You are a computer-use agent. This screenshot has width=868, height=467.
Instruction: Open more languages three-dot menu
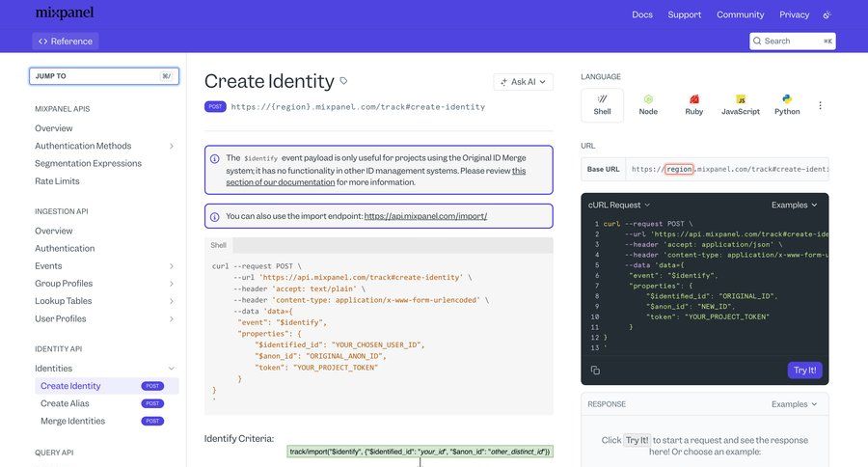[x=820, y=105]
